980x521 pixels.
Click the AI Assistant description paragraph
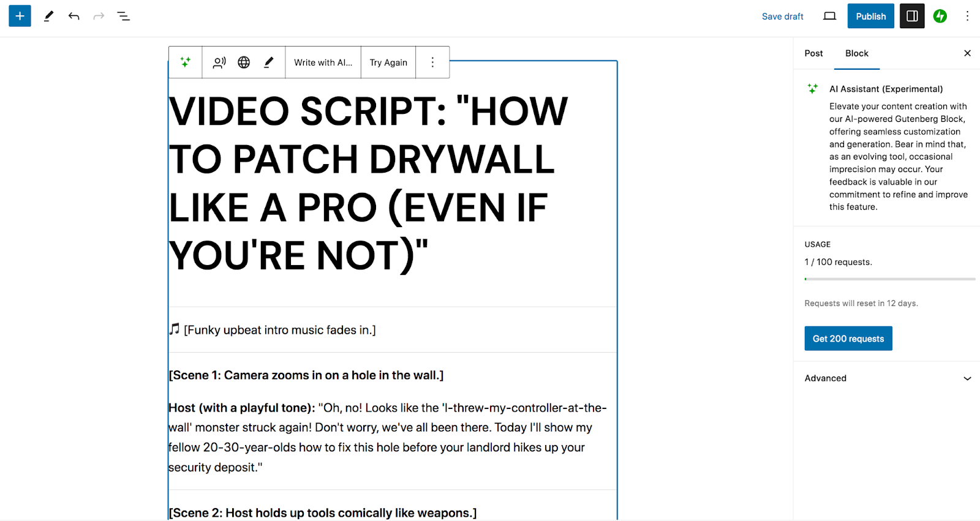click(x=899, y=157)
